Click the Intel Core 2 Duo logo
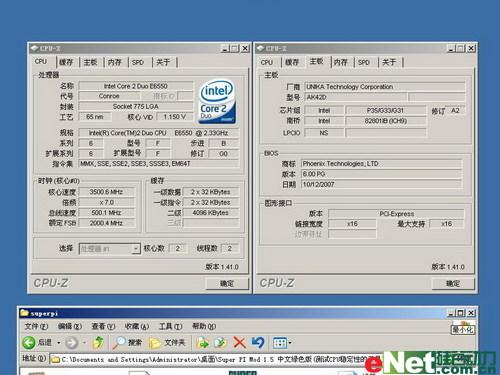 pos(217,101)
